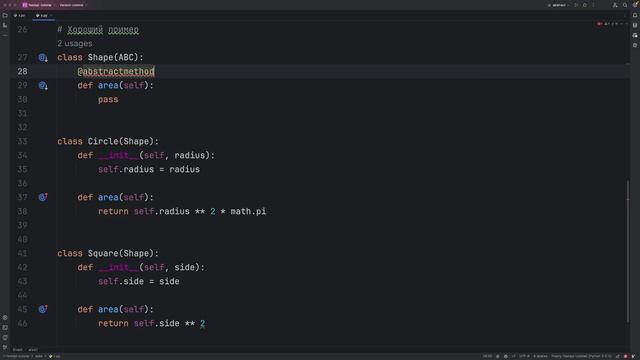Click the '2 usages' inlay hint link
Image resolution: width=640 pixels, height=360 pixels.
(x=75, y=43)
